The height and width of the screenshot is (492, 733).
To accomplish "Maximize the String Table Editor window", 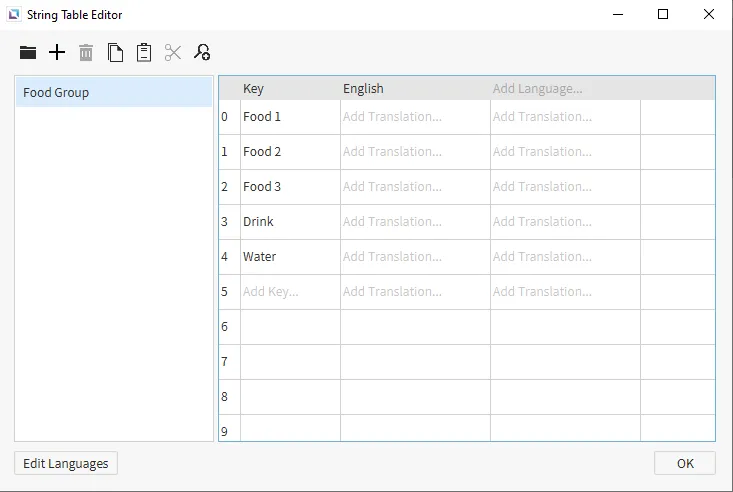I will click(x=663, y=15).
